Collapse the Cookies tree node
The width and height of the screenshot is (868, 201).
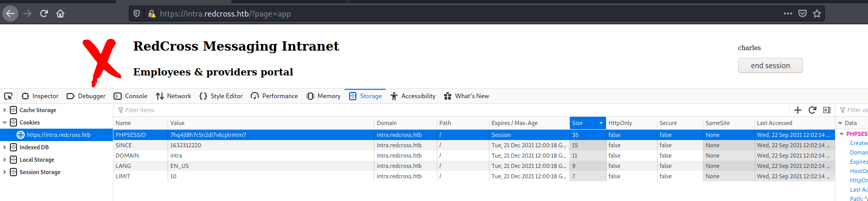point(5,122)
